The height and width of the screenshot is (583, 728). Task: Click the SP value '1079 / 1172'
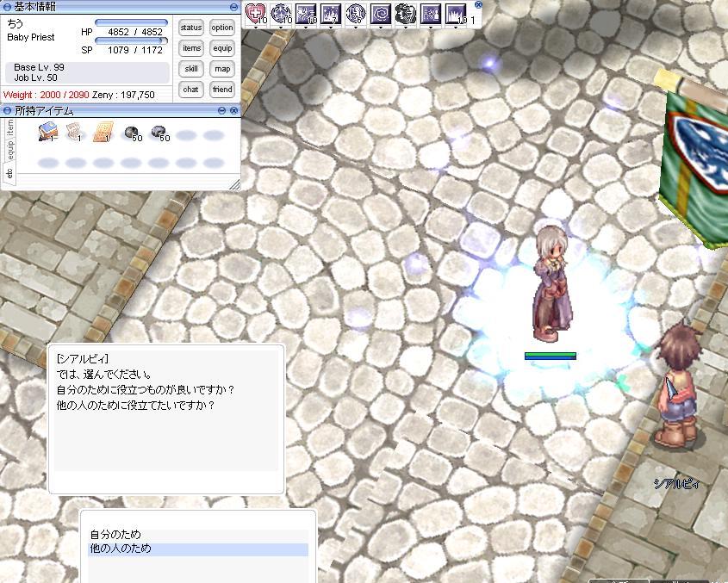pos(135,50)
